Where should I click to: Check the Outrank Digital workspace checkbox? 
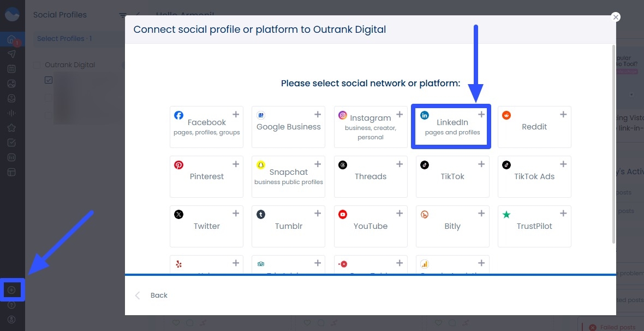coord(37,64)
